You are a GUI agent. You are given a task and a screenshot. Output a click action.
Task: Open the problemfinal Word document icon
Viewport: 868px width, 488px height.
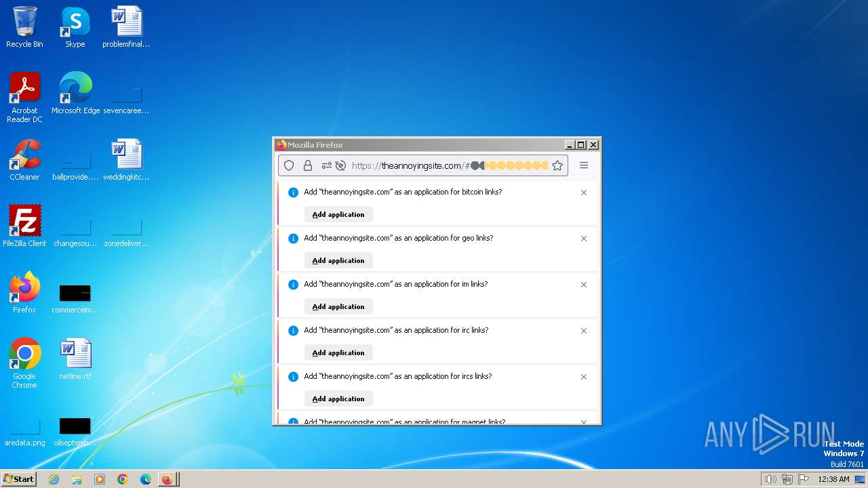126,27
